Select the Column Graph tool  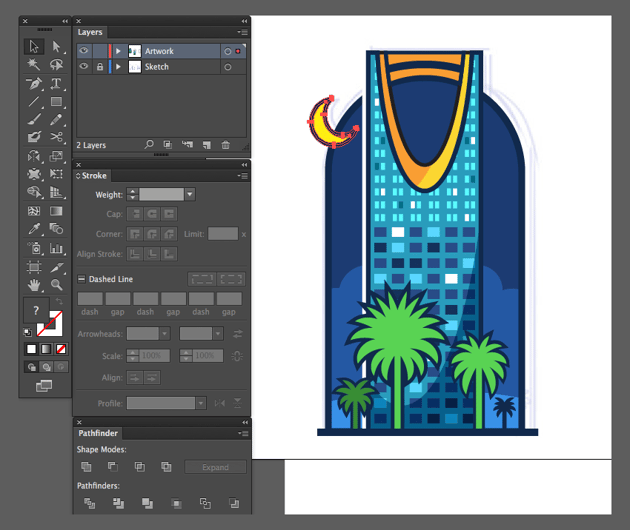pyautogui.click(x=56, y=248)
